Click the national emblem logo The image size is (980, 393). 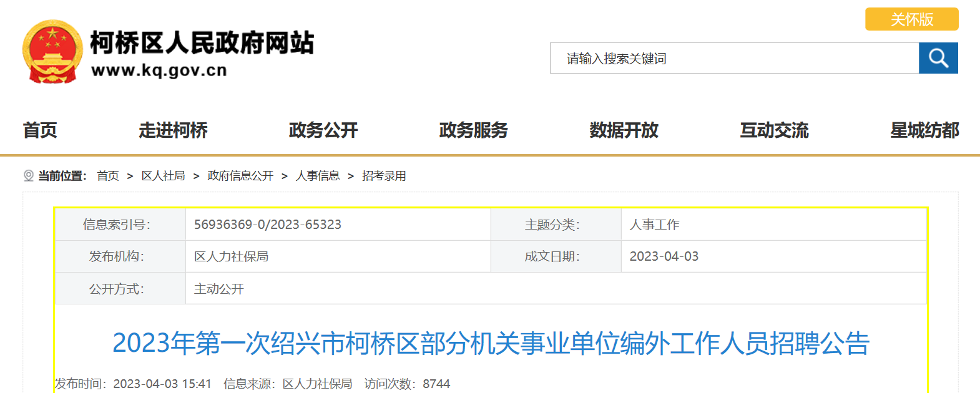(52, 52)
